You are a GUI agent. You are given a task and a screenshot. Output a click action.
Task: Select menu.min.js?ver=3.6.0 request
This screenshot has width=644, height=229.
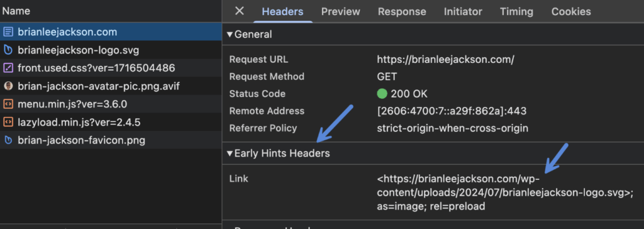[x=111, y=104]
